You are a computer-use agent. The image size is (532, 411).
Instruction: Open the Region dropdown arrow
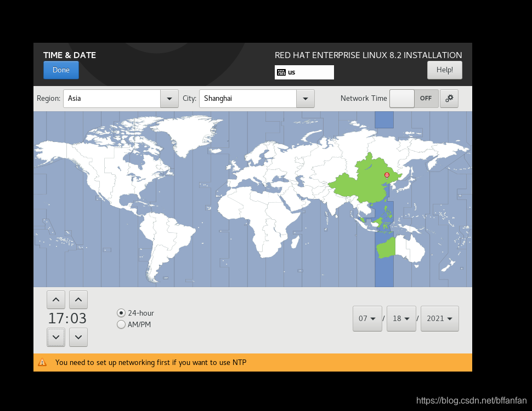169,99
